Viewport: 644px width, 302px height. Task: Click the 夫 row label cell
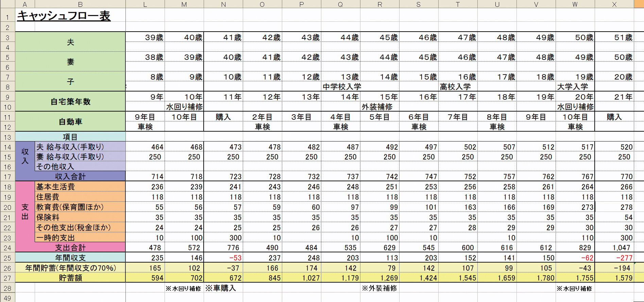pyautogui.click(x=70, y=42)
